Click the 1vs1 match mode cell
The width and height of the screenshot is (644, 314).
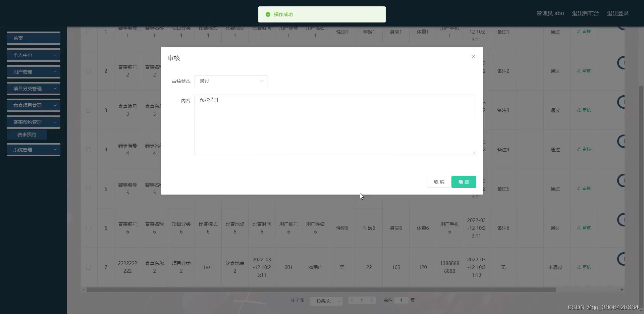pos(208,267)
